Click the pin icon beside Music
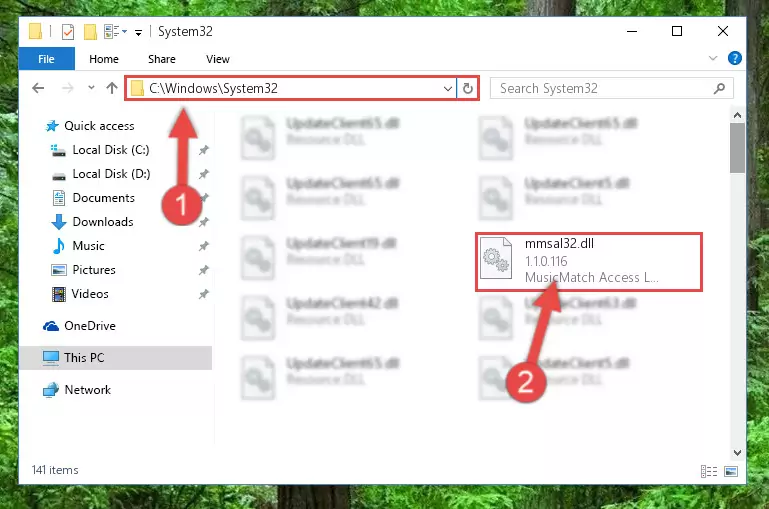Screen dimensions: 769x509 (x=204, y=246)
